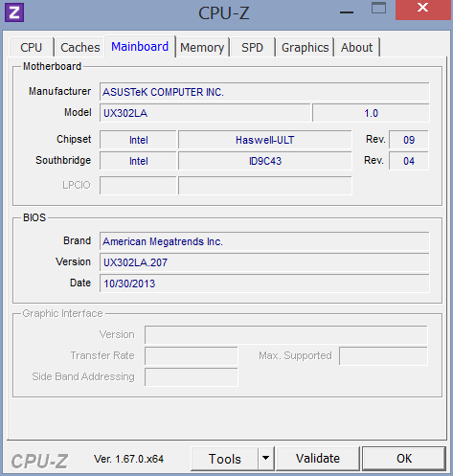Click the Side Band Addressing field
The height and width of the screenshot is (476, 453).
pyautogui.click(x=192, y=377)
